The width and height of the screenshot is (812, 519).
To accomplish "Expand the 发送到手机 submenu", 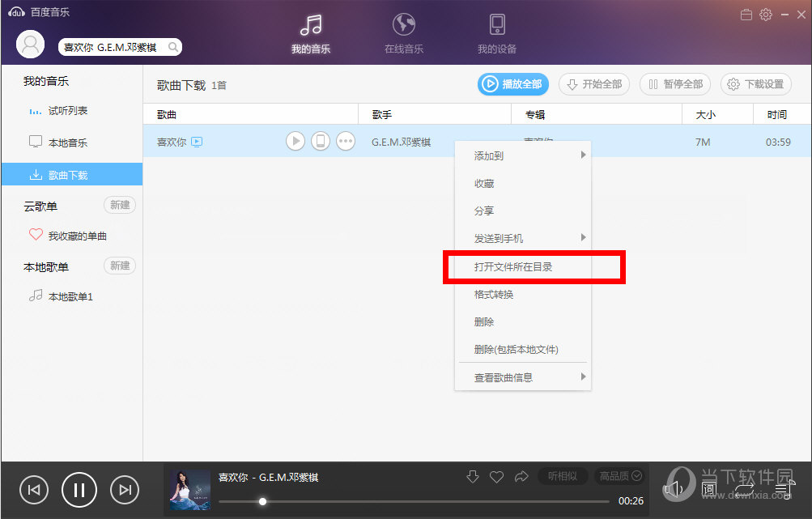I will pyautogui.click(x=496, y=239).
